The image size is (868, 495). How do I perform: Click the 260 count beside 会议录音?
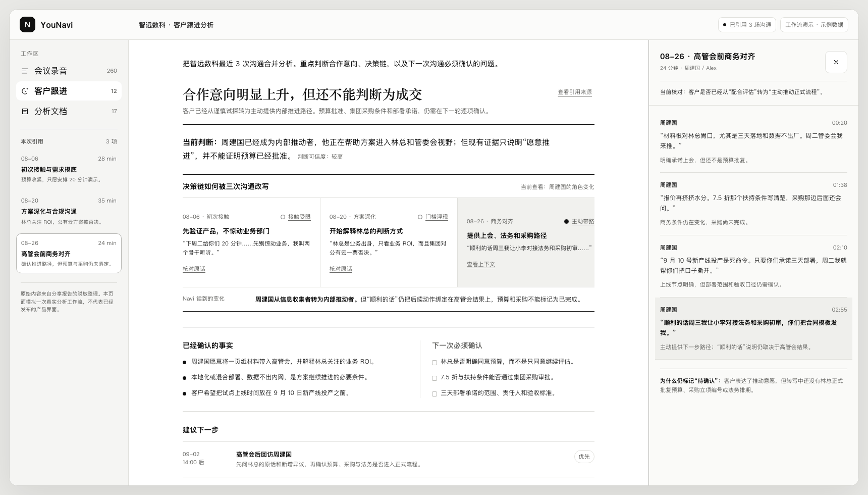pyautogui.click(x=112, y=71)
